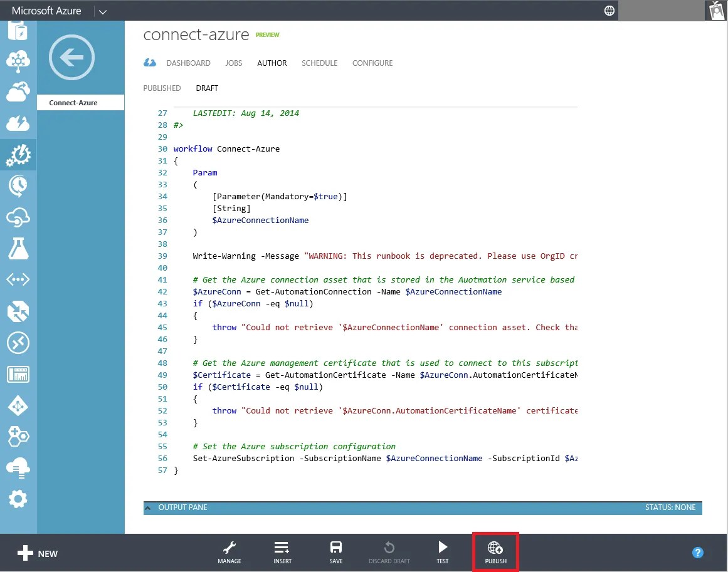Expand the Microsoft Azure header dropdown chevron

103,12
